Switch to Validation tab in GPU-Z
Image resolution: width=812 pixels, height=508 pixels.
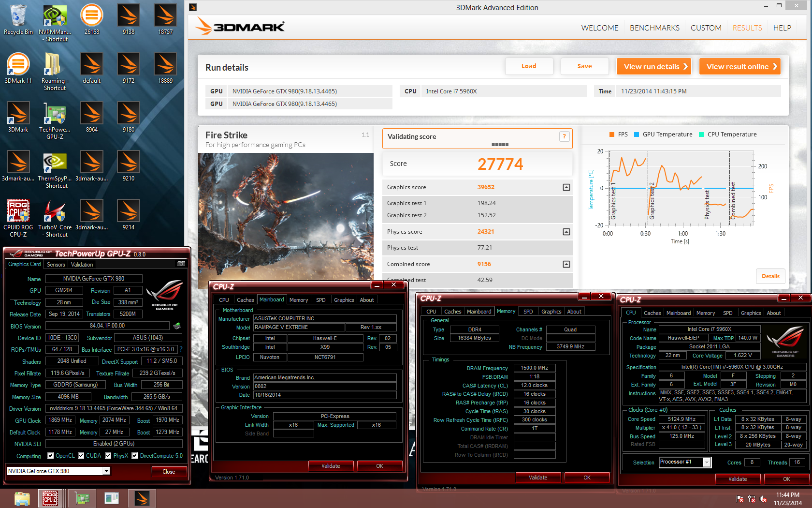pos(82,265)
